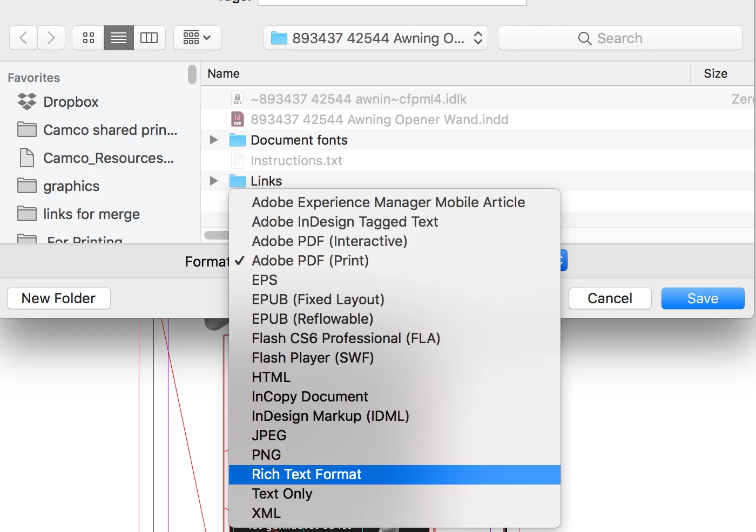Choose Adobe Experience Manager Mobile Article format
This screenshot has height=532, width=756.
tap(395, 202)
